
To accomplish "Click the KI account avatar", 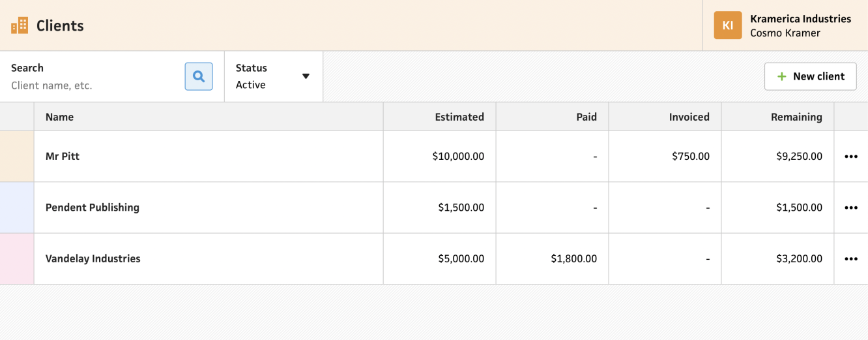I will tap(728, 25).
